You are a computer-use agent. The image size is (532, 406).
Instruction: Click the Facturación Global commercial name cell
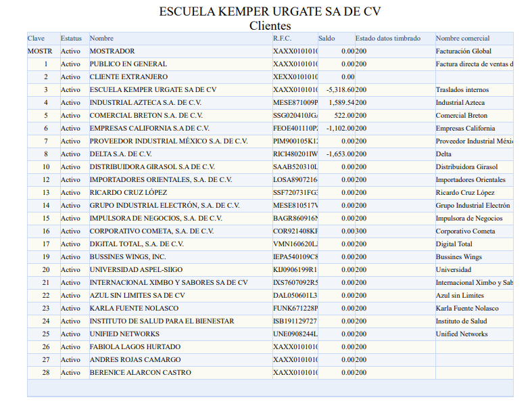[463, 51]
